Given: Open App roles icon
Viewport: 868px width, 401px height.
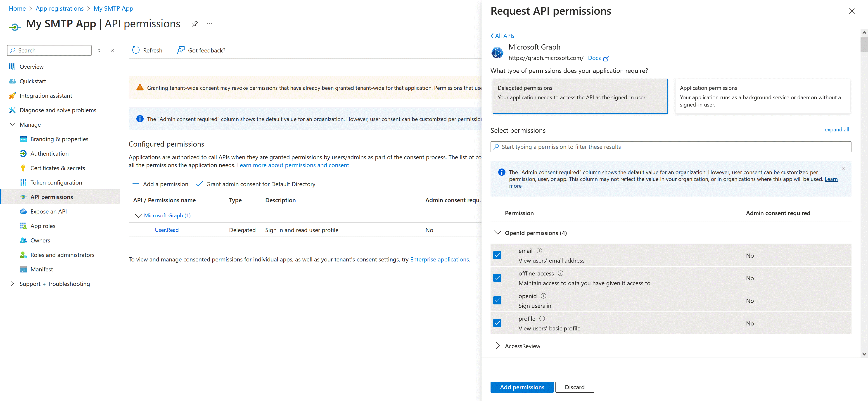Looking at the screenshot, I should [23, 226].
